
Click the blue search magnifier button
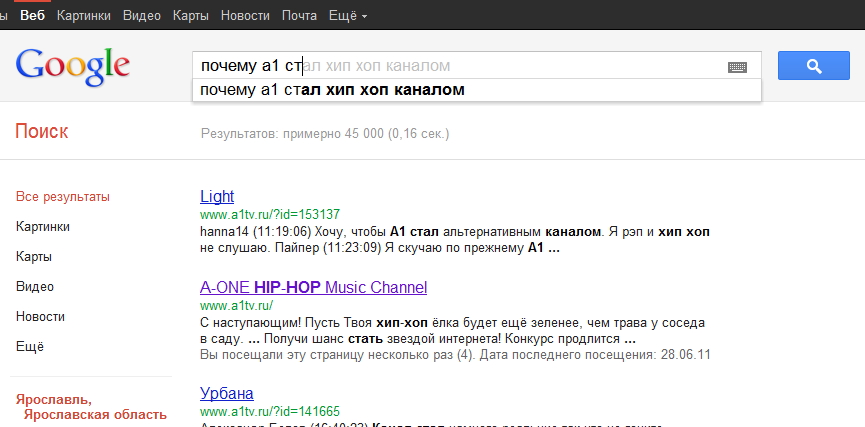pyautogui.click(x=814, y=66)
